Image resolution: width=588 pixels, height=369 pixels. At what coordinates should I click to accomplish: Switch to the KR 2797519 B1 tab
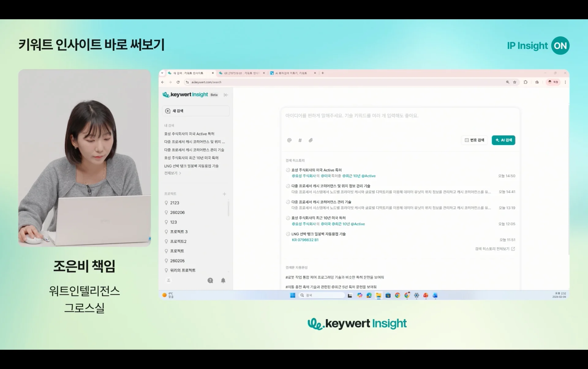(241, 73)
